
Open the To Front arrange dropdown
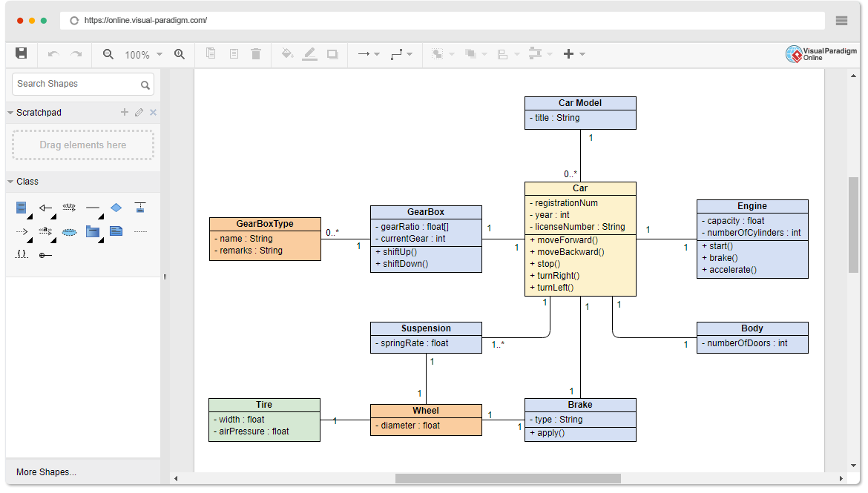tap(442, 53)
